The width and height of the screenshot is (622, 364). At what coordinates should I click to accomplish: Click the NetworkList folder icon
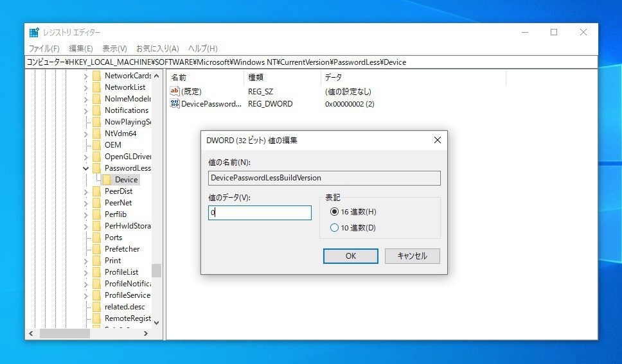coord(97,87)
